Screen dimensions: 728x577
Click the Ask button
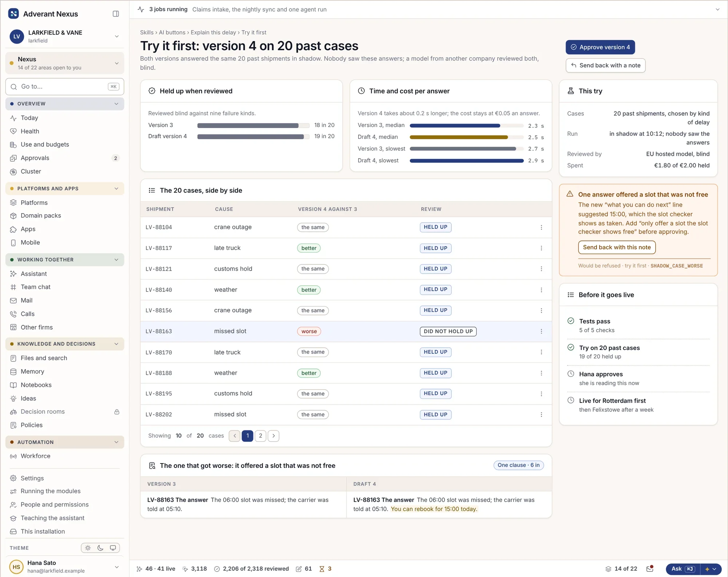pyautogui.click(x=683, y=569)
